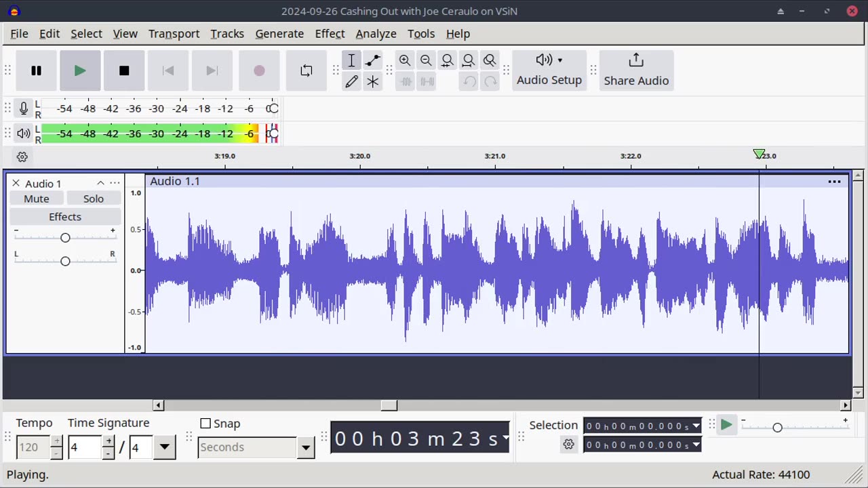This screenshot has height=488, width=868.
Task: Stop playback with the Stop button
Action: point(124,70)
